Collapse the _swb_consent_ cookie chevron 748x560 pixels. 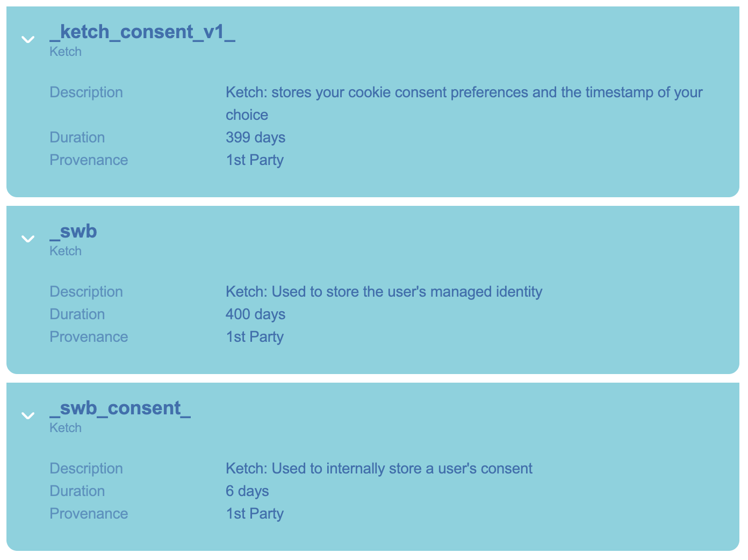(x=28, y=415)
